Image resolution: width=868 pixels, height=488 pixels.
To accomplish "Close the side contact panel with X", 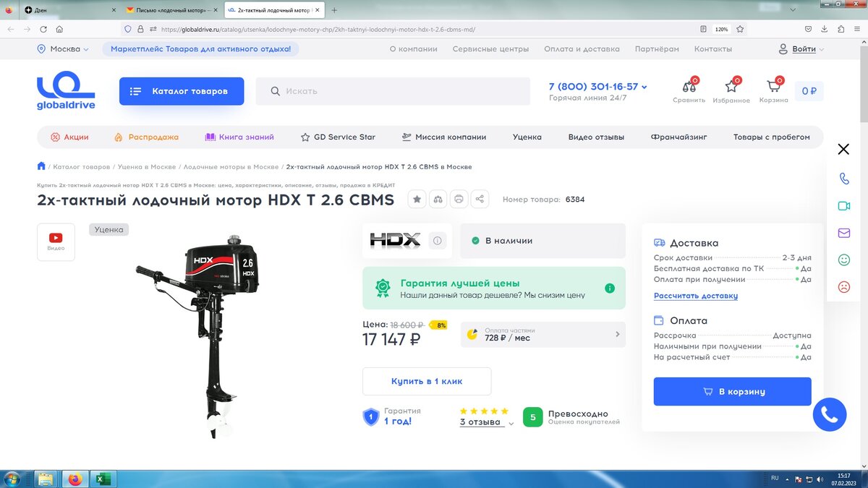I will click(843, 150).
